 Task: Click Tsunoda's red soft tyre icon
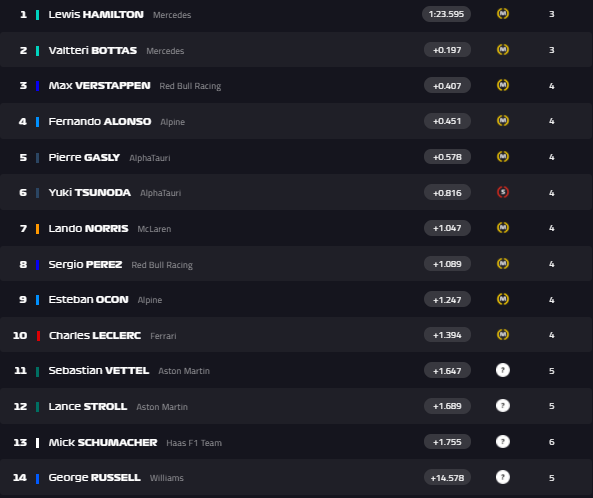pyautogui.click(x=503, y=192)
